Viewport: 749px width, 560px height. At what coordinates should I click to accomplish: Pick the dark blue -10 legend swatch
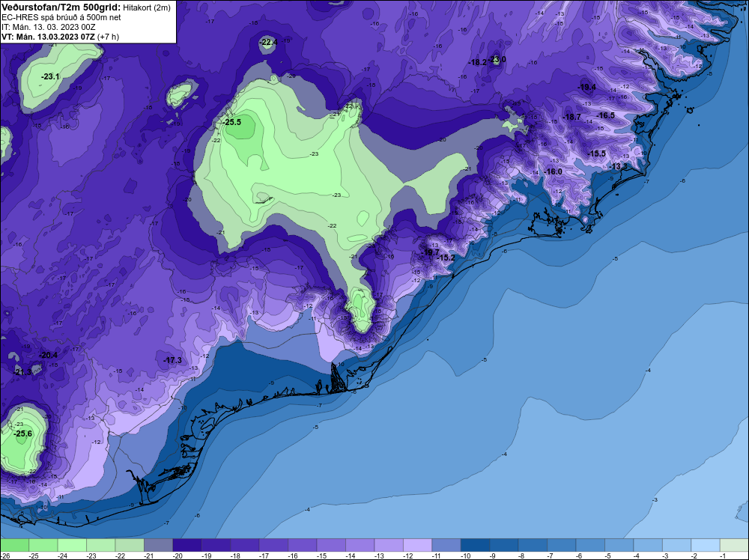tap(476, 545)
